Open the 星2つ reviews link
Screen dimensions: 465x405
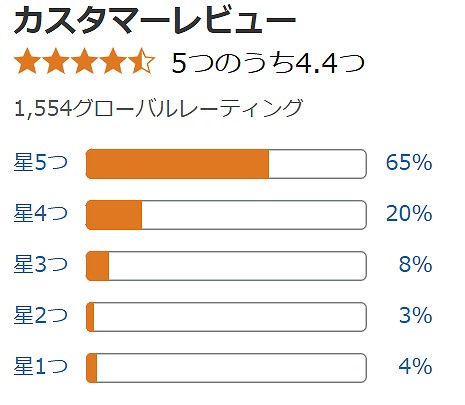click(41, 316)
